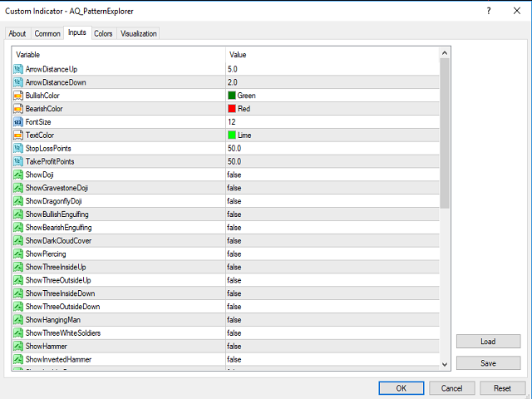Switch to the Colors tab
The width and height of the screenshot is (532, 399).
click(x=103, y=33)
